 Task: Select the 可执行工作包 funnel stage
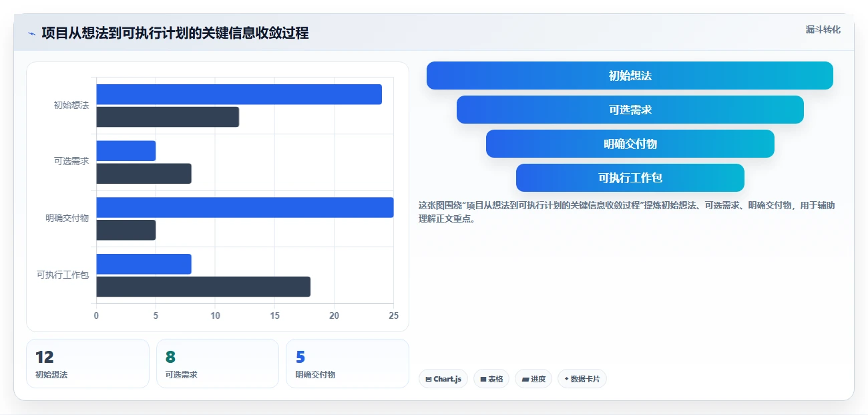630,178
